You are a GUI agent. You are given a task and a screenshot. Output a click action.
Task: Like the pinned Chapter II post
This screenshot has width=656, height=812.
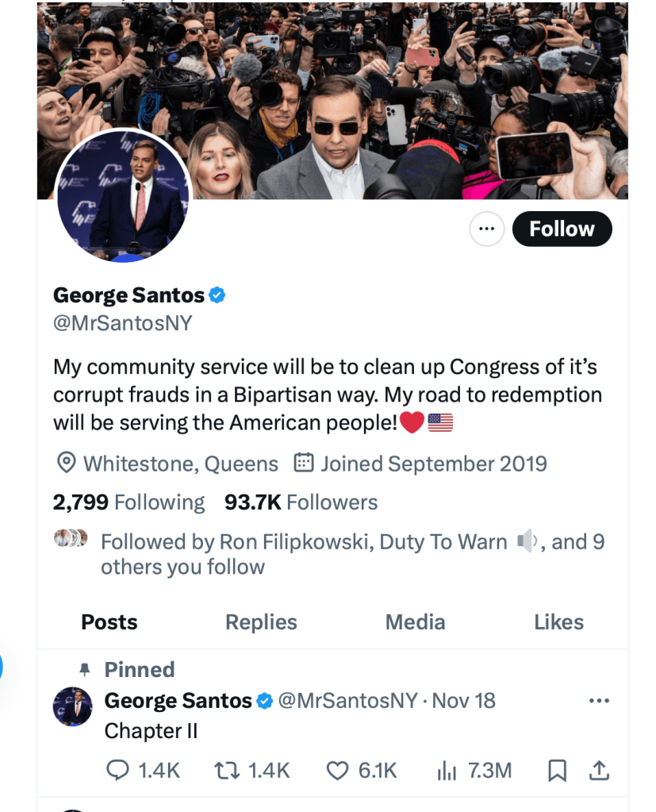(x=338, y=770)
